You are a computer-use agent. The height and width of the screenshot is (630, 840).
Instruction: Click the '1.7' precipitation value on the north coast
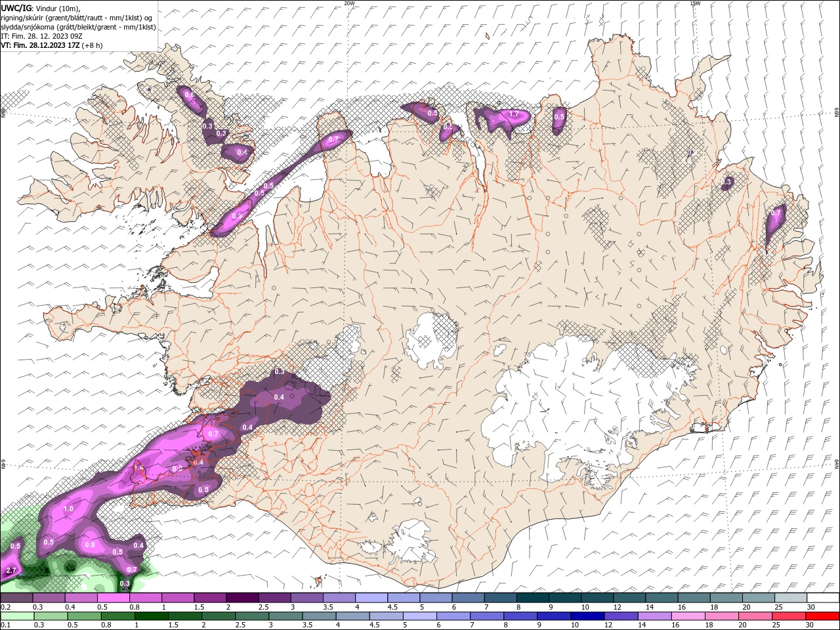514,114
